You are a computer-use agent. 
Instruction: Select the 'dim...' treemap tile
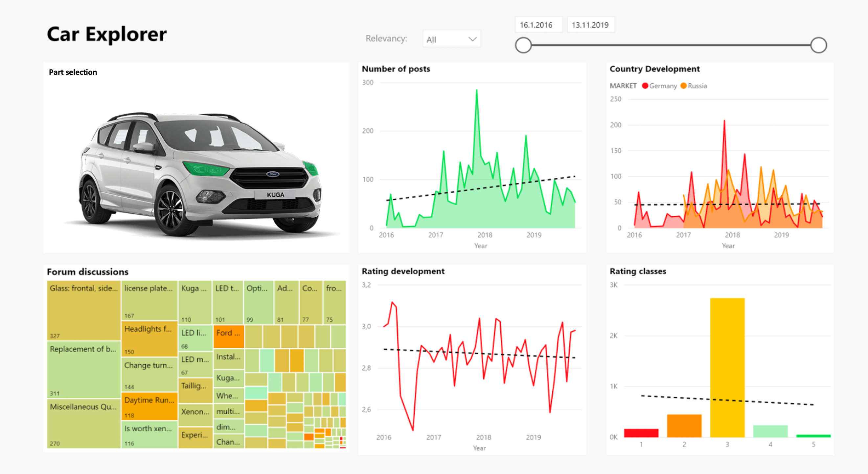[228, 427]
